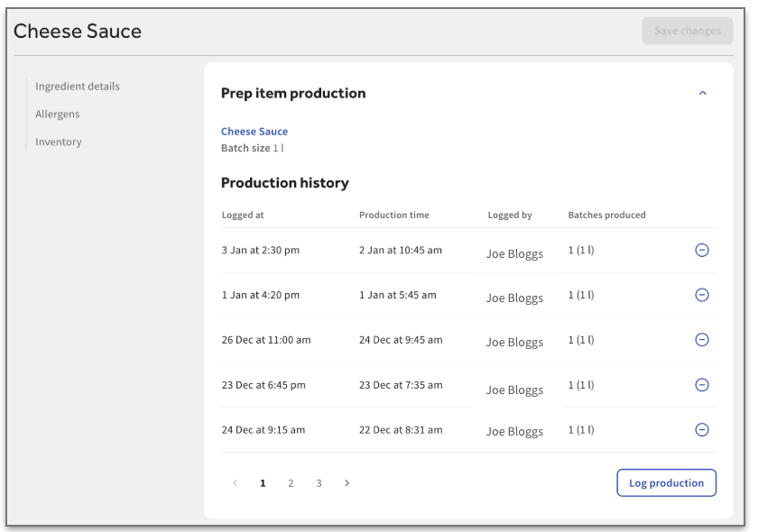Remove the 1 Jan 4:20 pm production entry

click(x=702, y=295)
